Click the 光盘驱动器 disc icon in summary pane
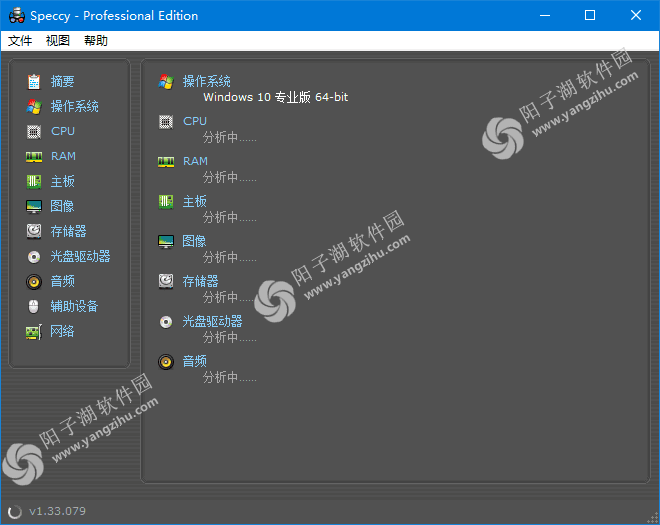Screen dimensions: 660x525 pos(166,322)
